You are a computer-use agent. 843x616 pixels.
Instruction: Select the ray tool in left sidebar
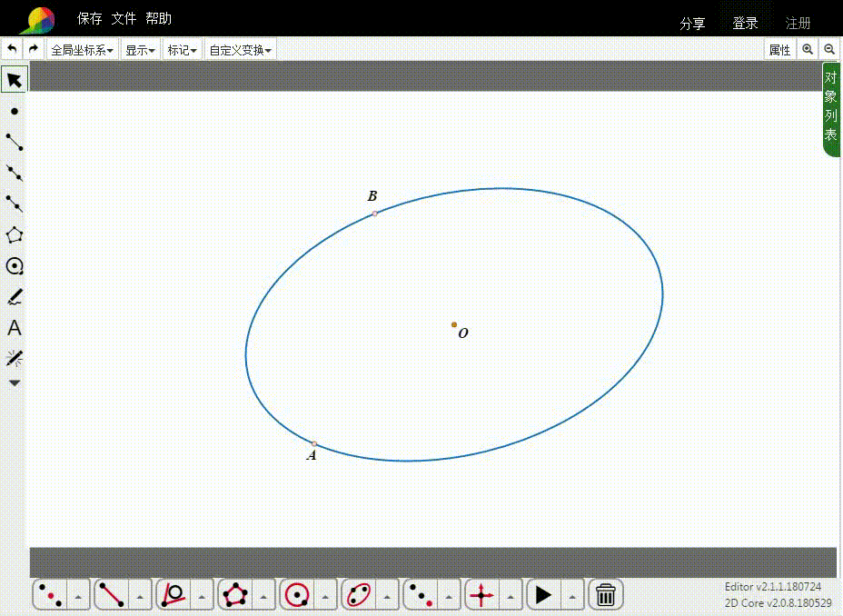pyautogui.click(x=15, y=204)
